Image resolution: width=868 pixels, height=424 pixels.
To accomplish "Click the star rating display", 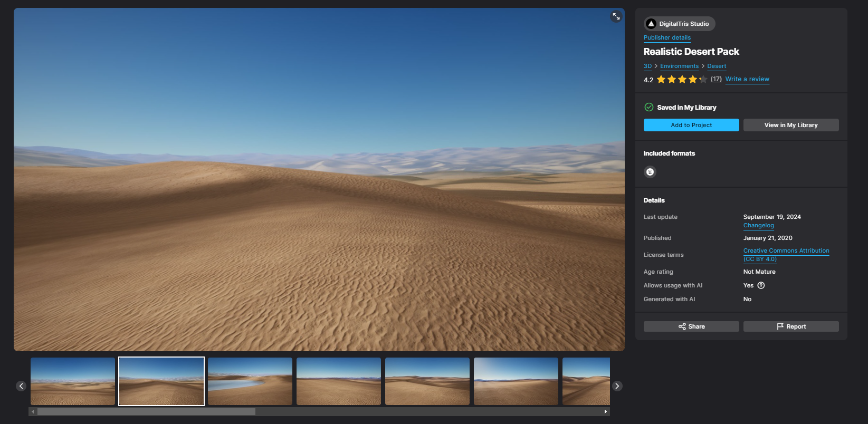I will (x=681, y=80).
